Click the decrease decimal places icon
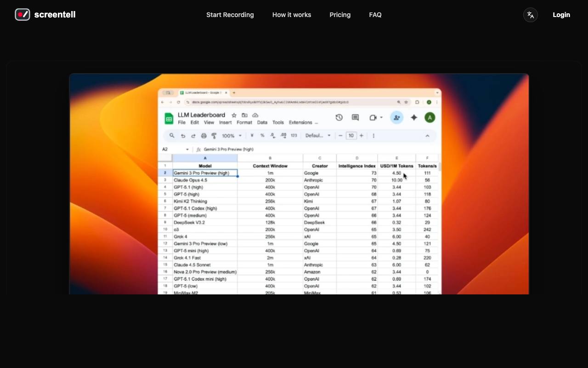588x368 pixels. pyautogui.click(x=273, y=136)
